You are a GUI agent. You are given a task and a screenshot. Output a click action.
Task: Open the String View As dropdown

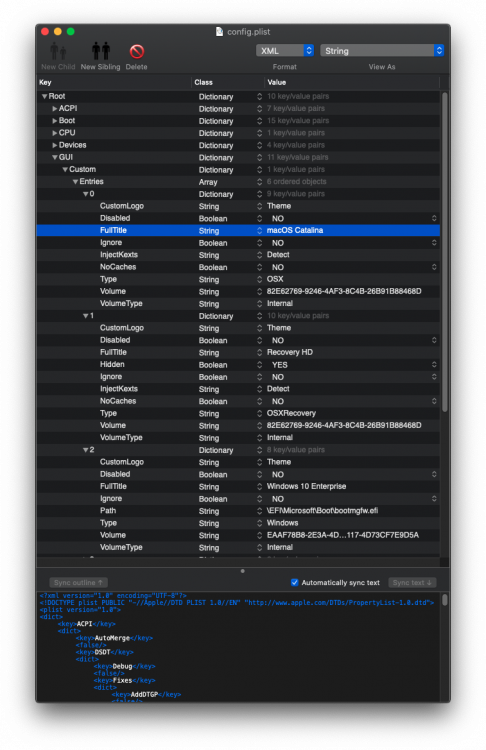[382, 51]
